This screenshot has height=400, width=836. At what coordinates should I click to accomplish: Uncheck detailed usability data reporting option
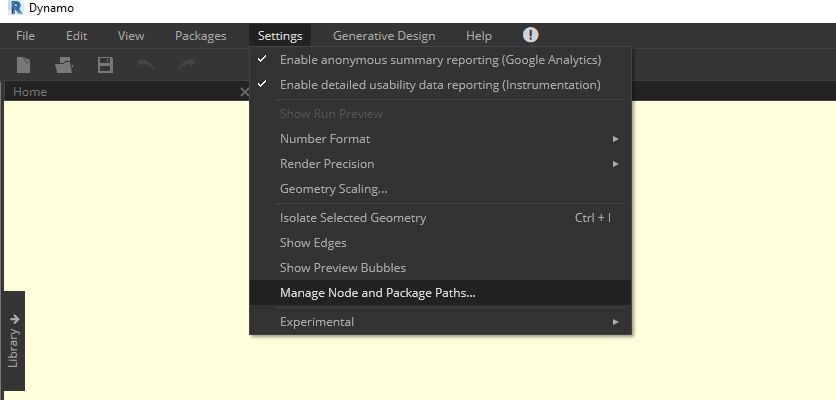tap(440, 85)
